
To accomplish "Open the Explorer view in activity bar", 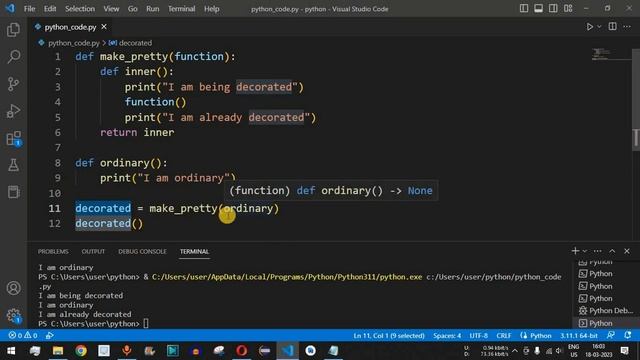I will [13, 29].
